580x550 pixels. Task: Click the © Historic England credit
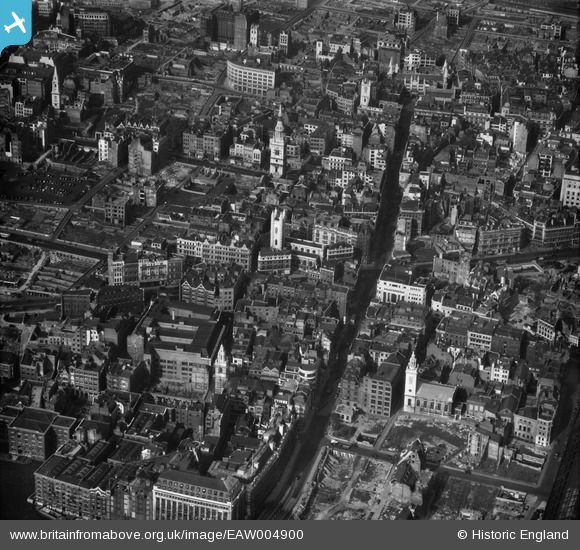coord(513,535)
